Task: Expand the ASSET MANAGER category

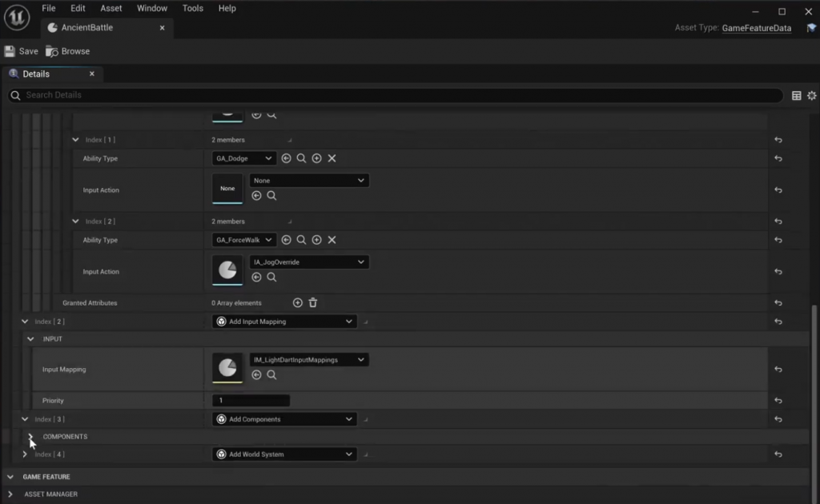Action: click(10, 494)
